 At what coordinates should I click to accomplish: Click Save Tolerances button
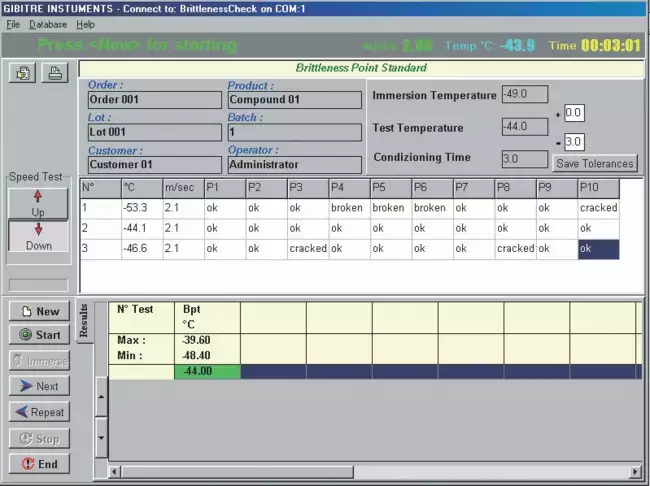click(595, 164)
